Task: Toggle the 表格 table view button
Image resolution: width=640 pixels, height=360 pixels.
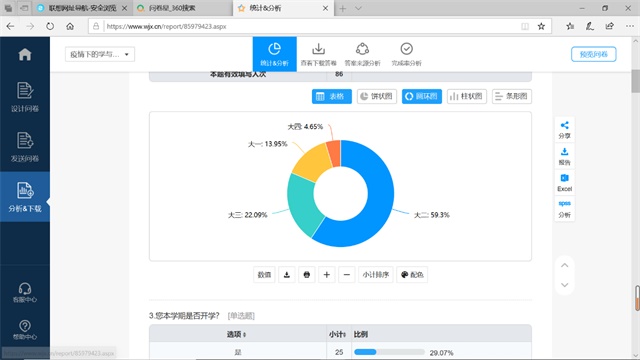Action: (x=332, y=96)
